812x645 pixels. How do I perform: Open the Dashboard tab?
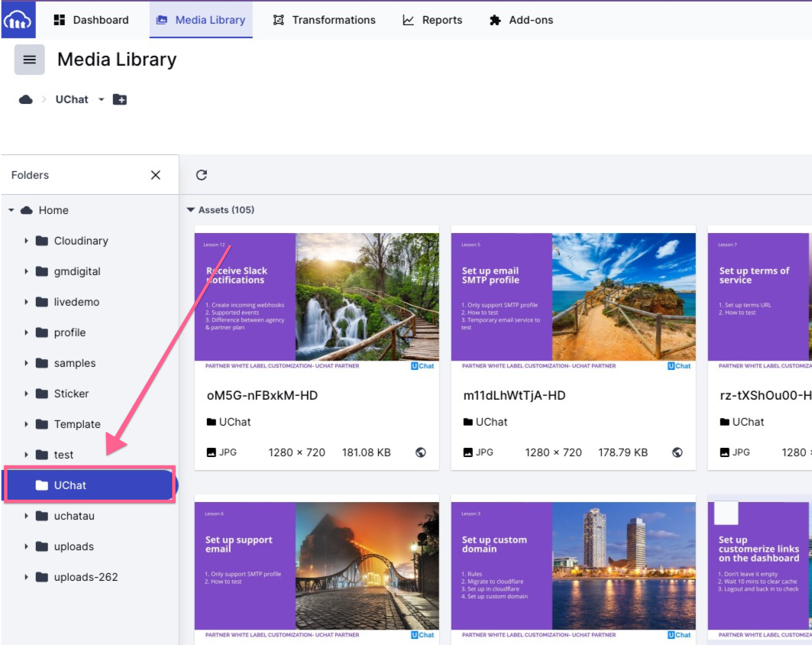[91, 20]
